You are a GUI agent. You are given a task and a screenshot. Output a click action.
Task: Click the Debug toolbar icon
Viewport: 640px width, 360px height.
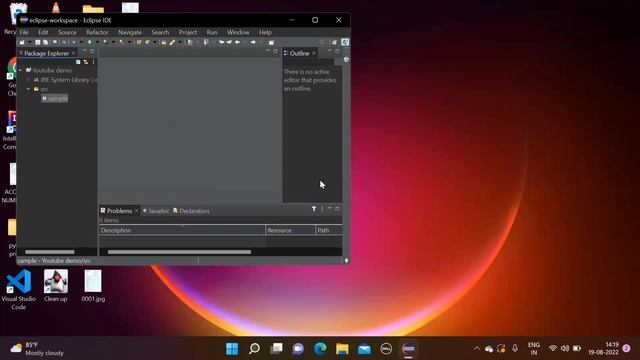[x=74, y=42]
